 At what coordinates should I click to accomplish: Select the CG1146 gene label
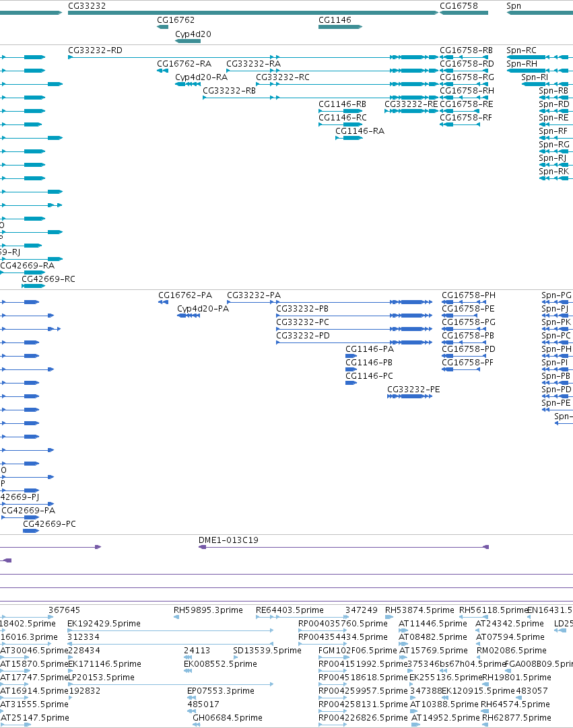pos(335,20)
